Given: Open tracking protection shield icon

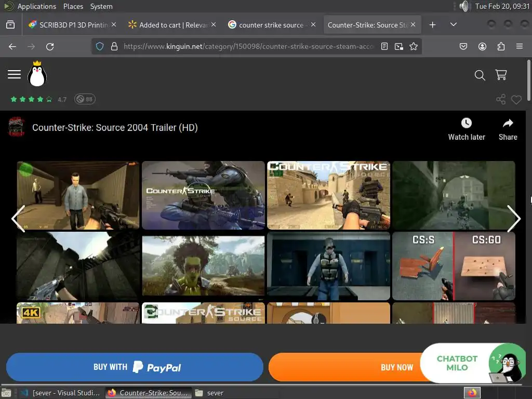Looking at the screenshot, I should 99,46.
